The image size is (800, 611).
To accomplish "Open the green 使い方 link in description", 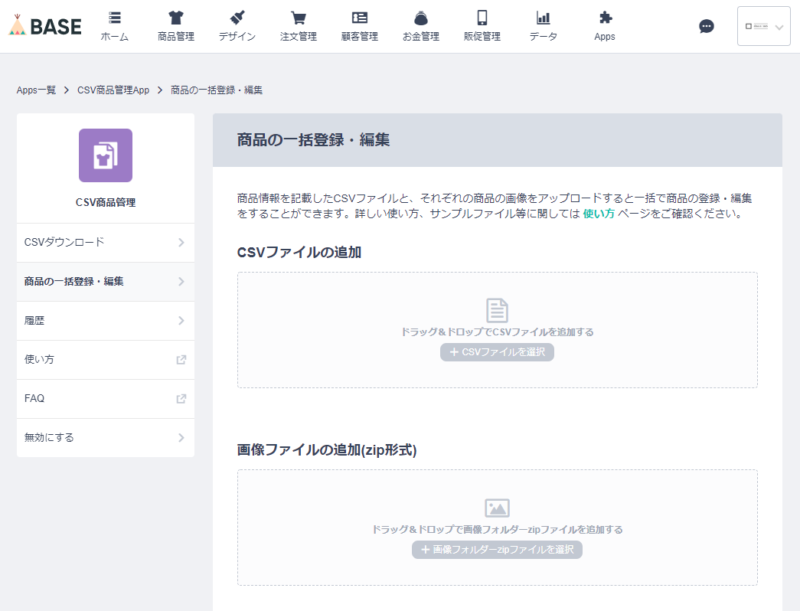I will click(x=598, y=214).
